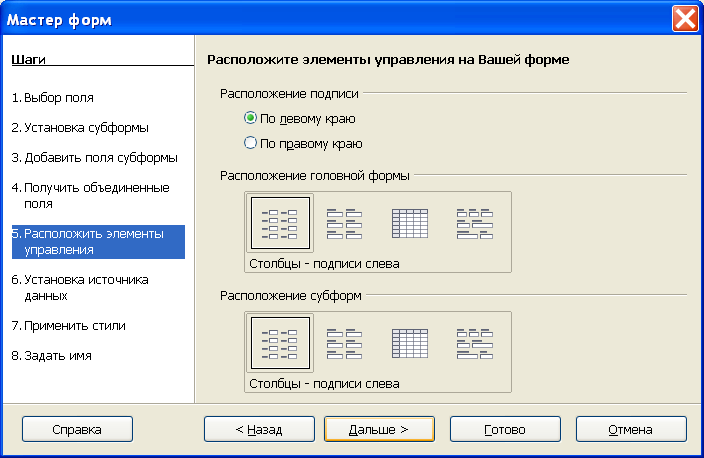Select subform block labels-on-top layout icon
Image resolution: width=704 pixels, height=458 pixels.
[475, 344]
